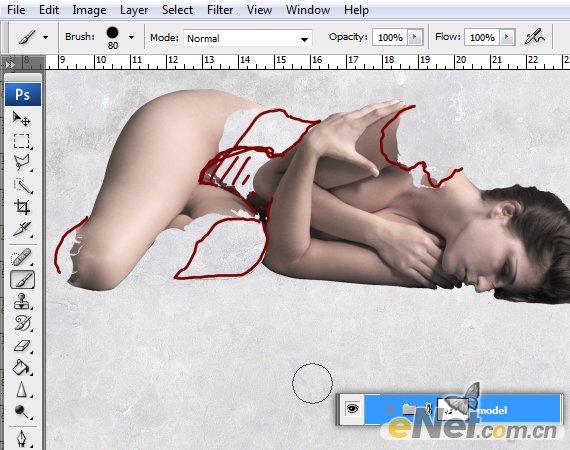Open the View menu
Viewport: 570px width, 450px height.
(x=259, y=10)
